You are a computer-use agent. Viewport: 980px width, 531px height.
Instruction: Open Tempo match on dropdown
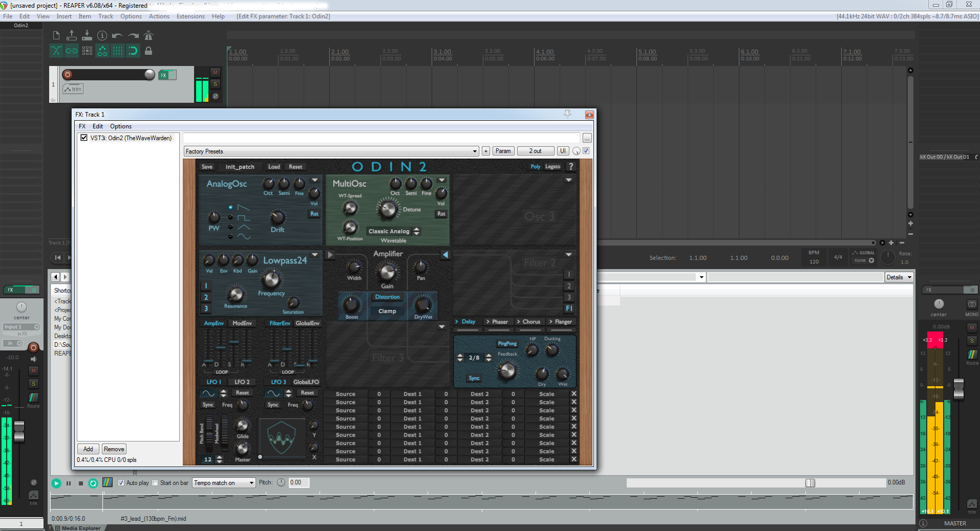[x=224, y=483]
